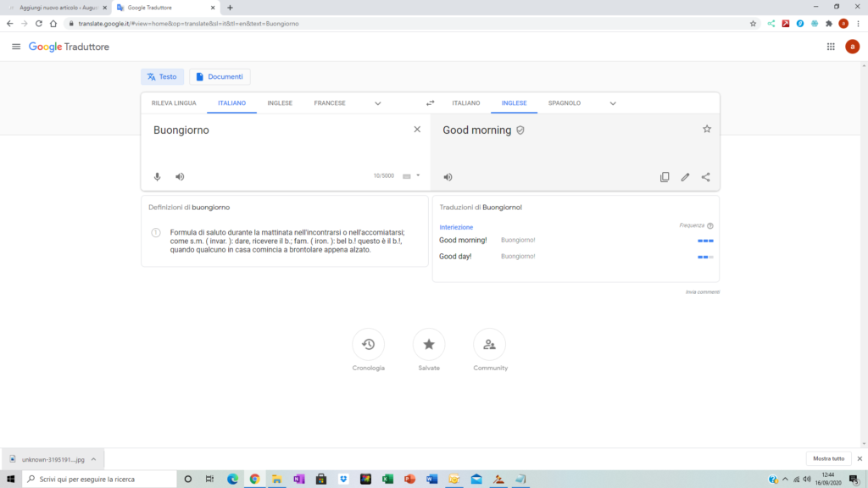The image size is (868, 488).
Task: Start voice input with the microphone
Action: 157,177
